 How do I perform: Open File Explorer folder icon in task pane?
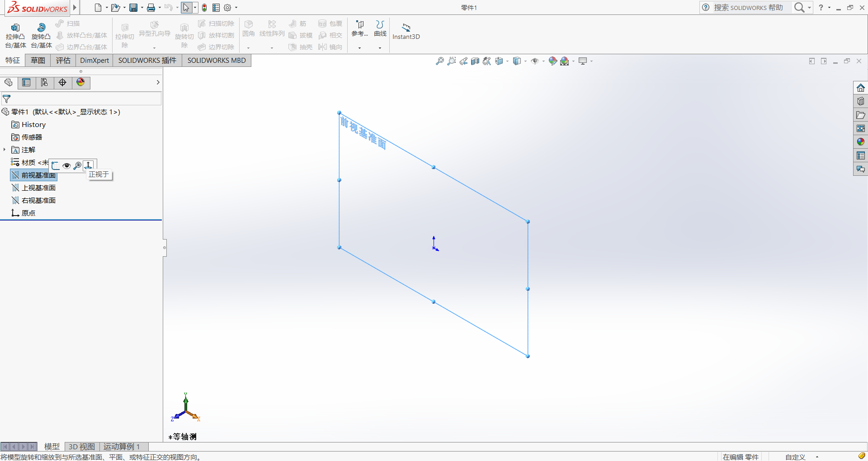pyautogui.click(x=861, y=115)
